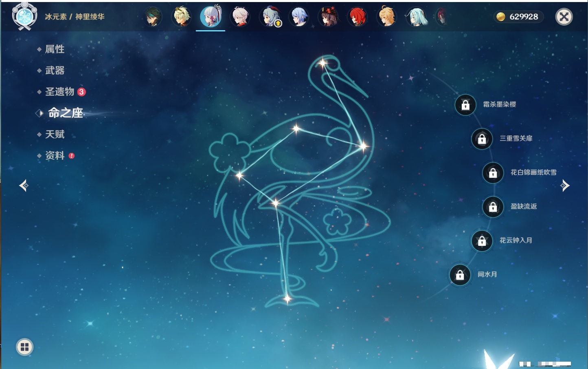Viewport: 588px width, 369px height.
Task: Select Xiao's dark-green-haired avatar
Action: [x=153, y=17]
